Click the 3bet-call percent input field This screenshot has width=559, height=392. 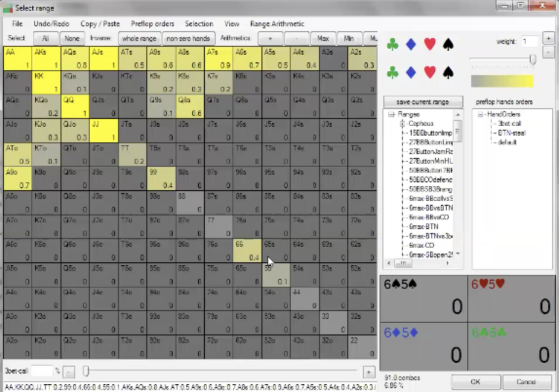click(42, 371)
